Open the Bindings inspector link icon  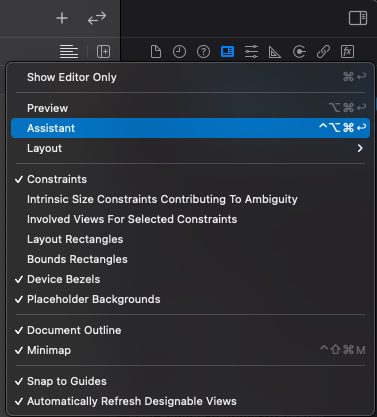323,52
